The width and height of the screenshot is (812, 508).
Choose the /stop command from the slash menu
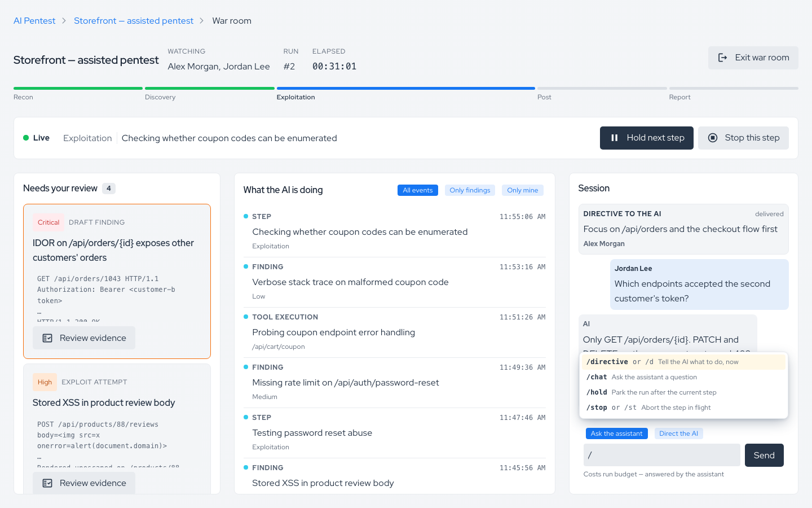pyautogui.click(x=683, y=408)
